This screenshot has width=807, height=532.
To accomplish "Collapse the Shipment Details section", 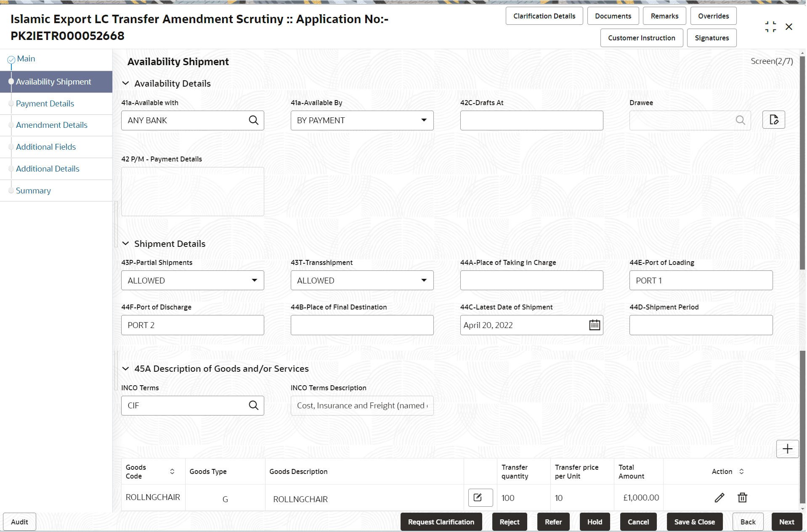I will (126, 244).
